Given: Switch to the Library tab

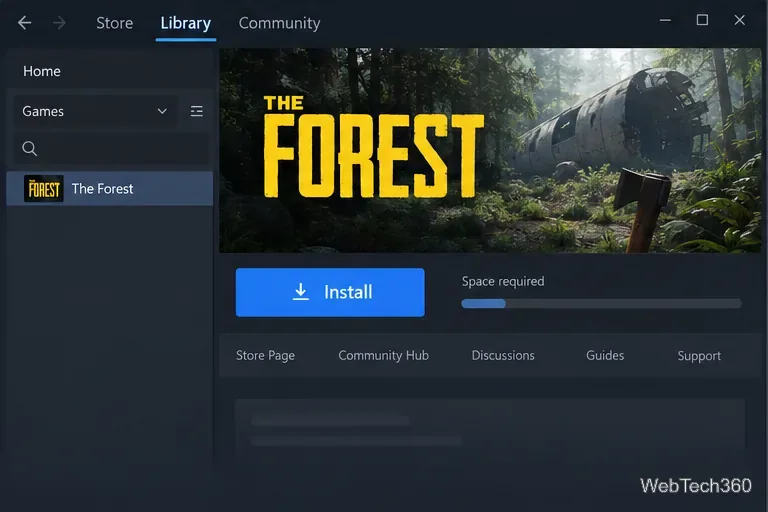Looking at the screenshot, I should coord(186,23).
